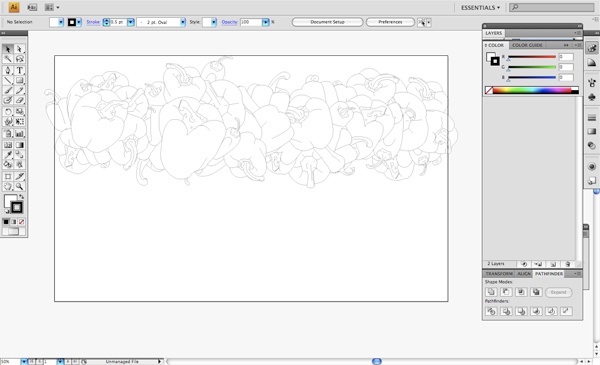
Task: Click the Document Setup button
Action: (327, 22)
